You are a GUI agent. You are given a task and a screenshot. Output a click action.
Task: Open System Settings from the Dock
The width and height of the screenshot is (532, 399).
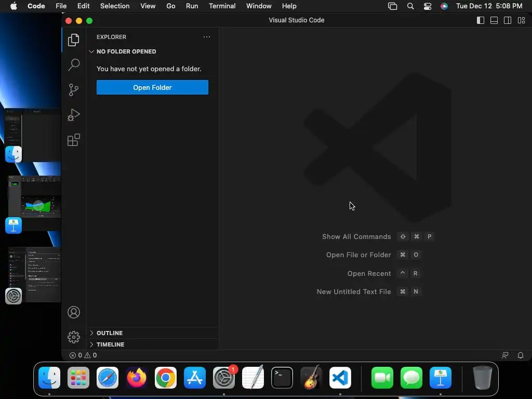[x=224, y=378]
